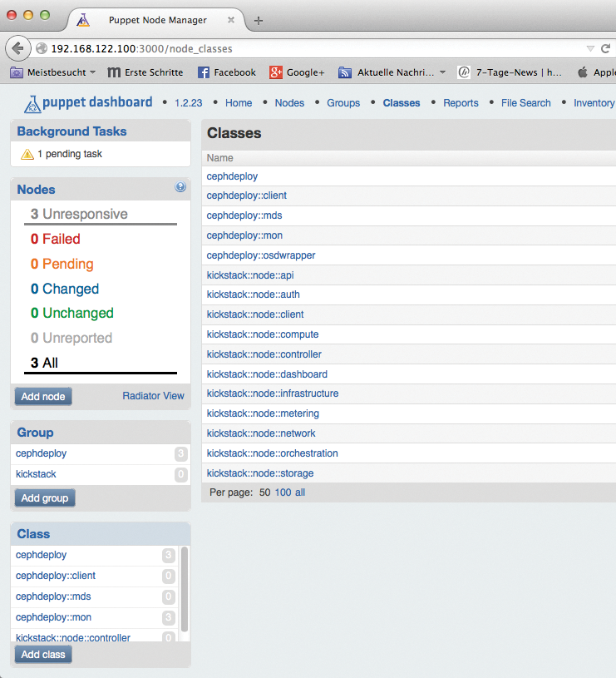Open the kickstack::node::compute class link
The image size is (616, 678).
click(263, 334)
